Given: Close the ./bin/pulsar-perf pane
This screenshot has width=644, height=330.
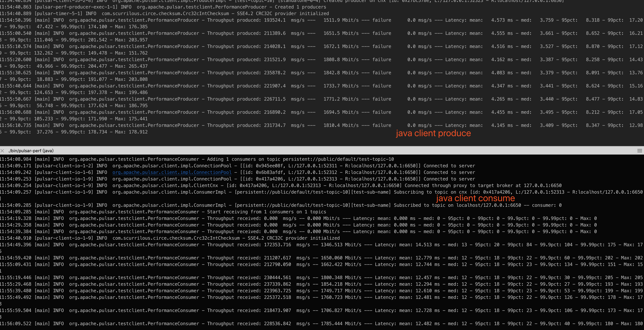Looking at the screenshot, I should (x=2, y=151).
